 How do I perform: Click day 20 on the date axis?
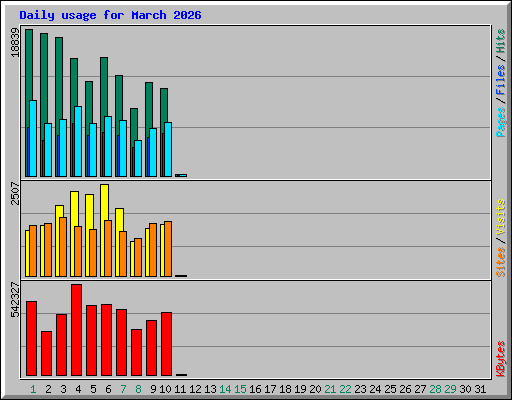coord(315,389)
